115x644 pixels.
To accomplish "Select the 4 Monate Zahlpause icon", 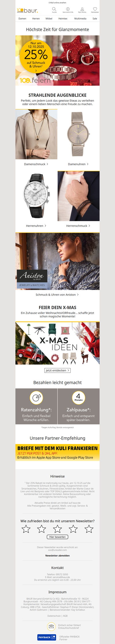I will [x=78, y=398].
